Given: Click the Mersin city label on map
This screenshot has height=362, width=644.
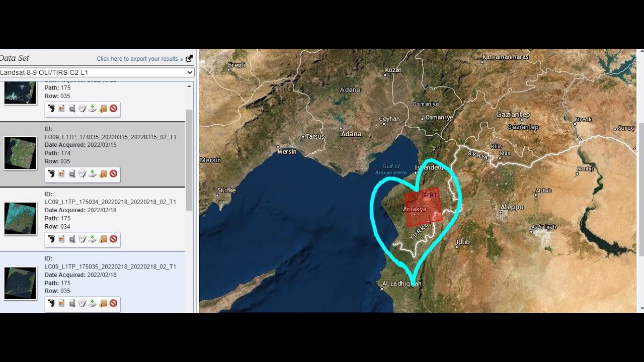Looking at the screenshot, I should [x=287, y=151].
